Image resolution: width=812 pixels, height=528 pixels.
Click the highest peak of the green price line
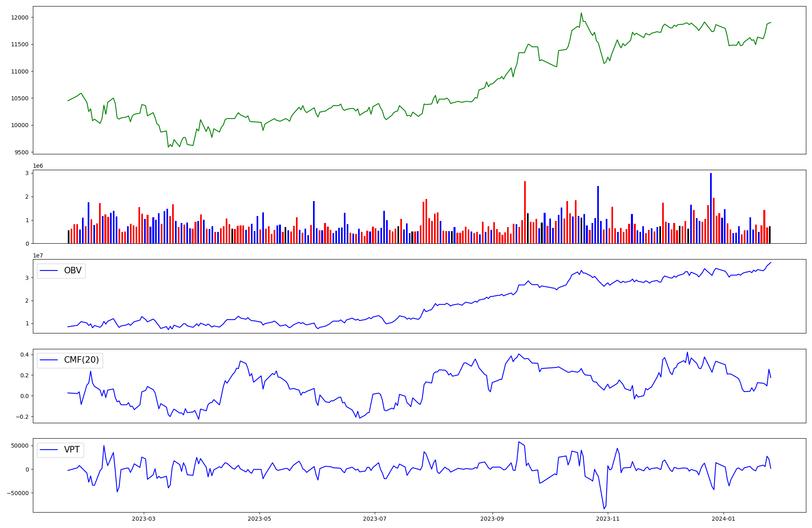click(581, 13)
